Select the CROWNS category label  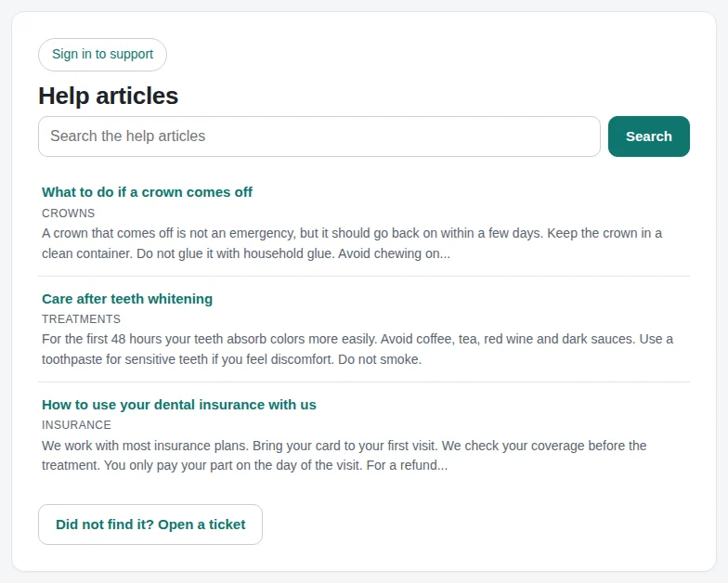click(x=69, y=214)
